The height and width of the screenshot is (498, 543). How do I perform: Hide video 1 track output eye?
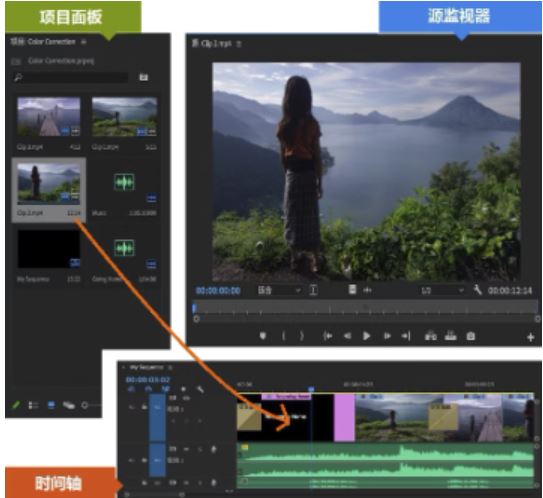186,398
